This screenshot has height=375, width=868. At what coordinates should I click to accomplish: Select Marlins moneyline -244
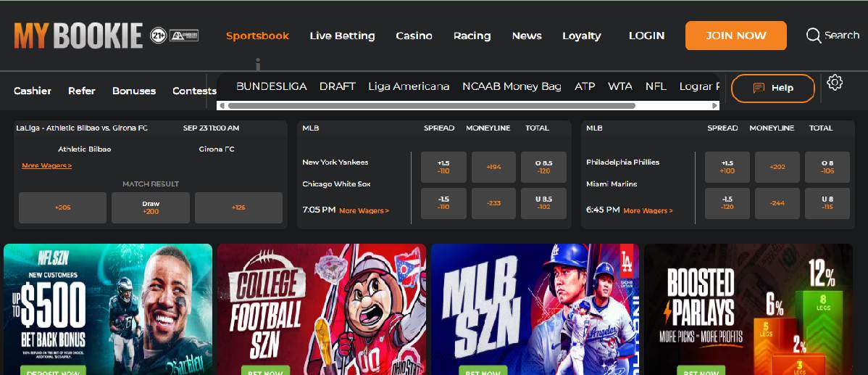pos(777,203)
